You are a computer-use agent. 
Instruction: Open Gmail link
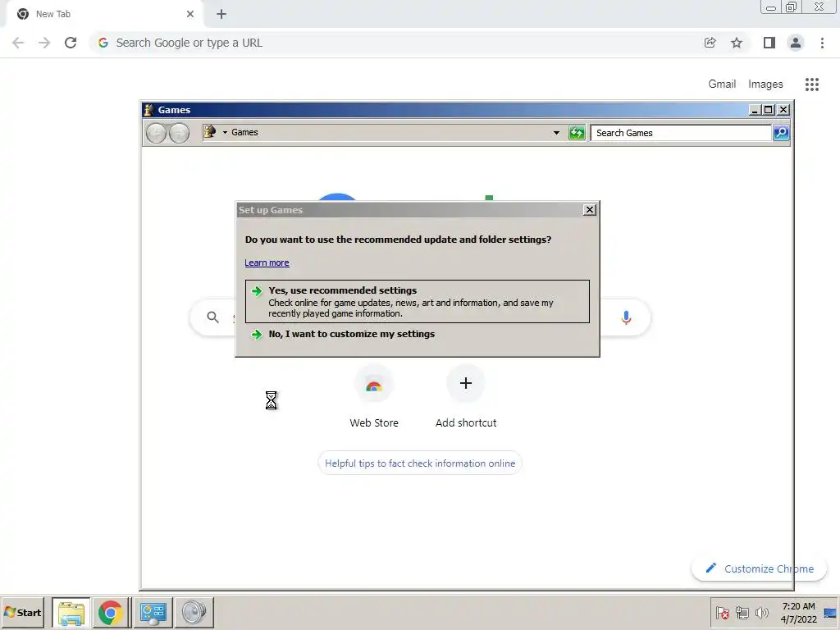point(722,84)
